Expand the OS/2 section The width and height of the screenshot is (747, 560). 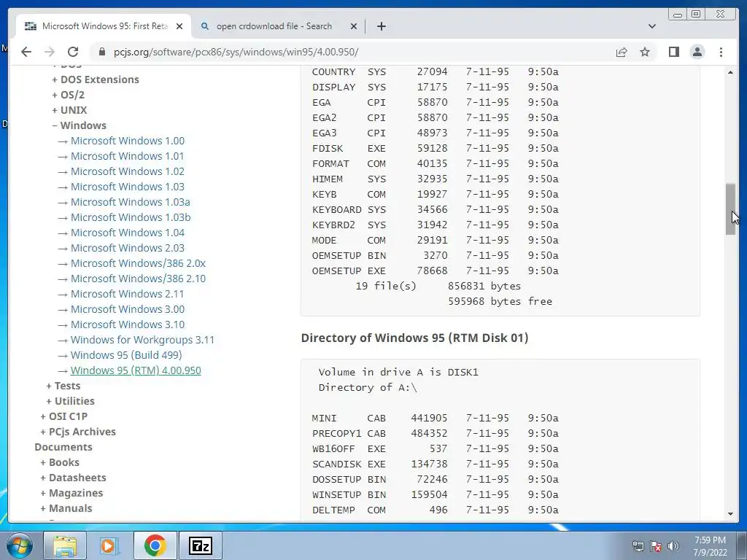click(68, 95)
